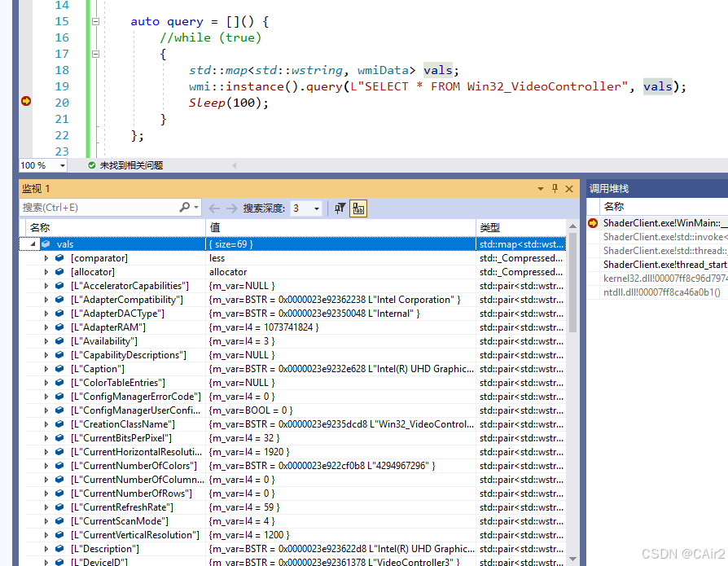This screenshot has height=566, width=728.
Task: Expand the [comparator] row
Action: click(x=46, y=258)
